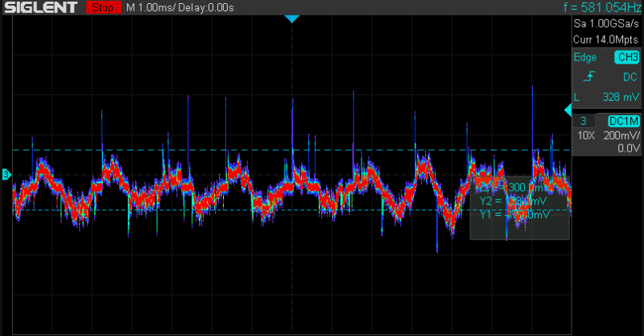Click the SIGLENT logo
The width and height of the screenshot is (644, 336).
[40, 7]
